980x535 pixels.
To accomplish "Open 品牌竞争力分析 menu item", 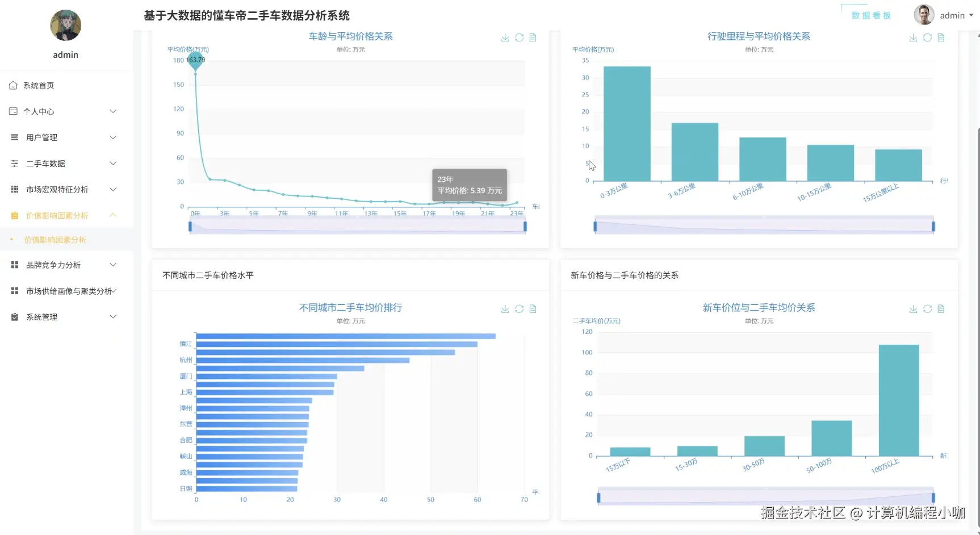I will coord(66,265).
